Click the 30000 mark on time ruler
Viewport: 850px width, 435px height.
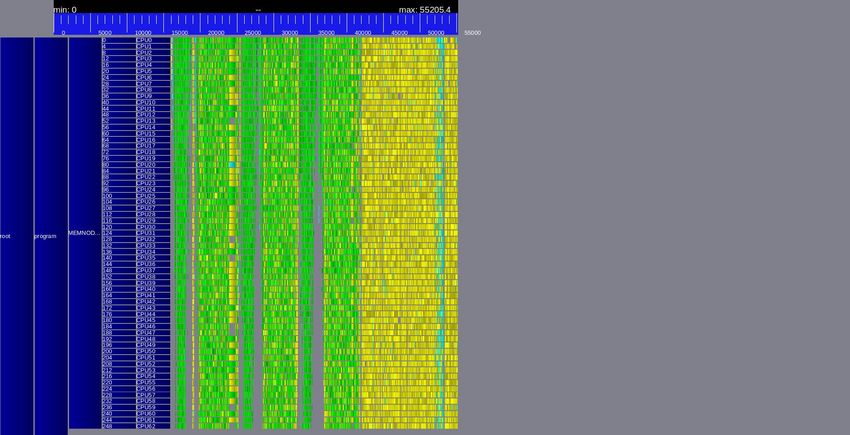coord(289,33)
